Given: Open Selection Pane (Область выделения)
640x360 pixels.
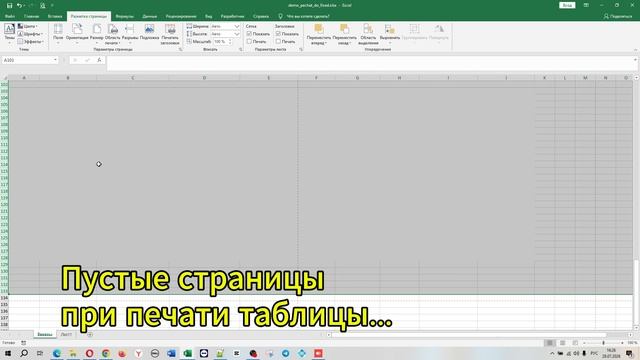Looking at the screenshot, I should click(x=368, y=34).
